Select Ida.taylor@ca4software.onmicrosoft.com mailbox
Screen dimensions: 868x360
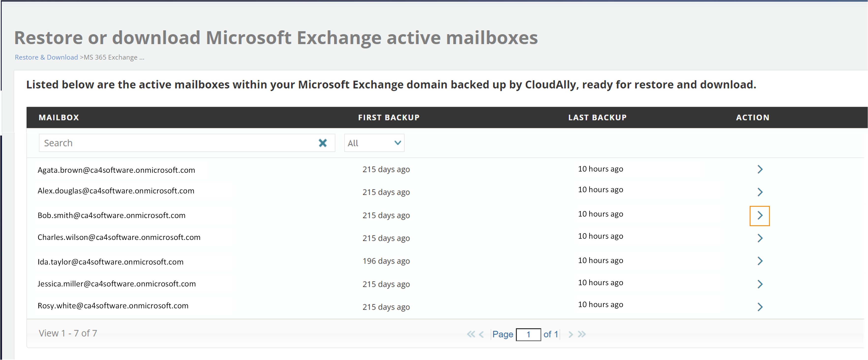[110, 262]
